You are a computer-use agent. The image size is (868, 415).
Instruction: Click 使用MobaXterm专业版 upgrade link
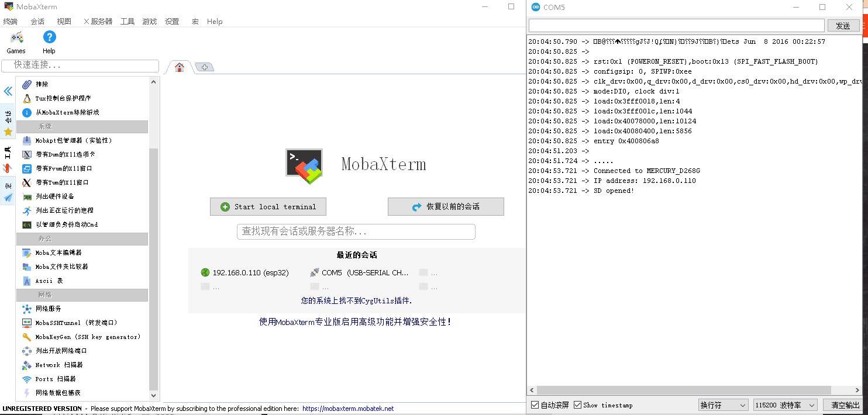pyautogui.click(x=356, y=321)
